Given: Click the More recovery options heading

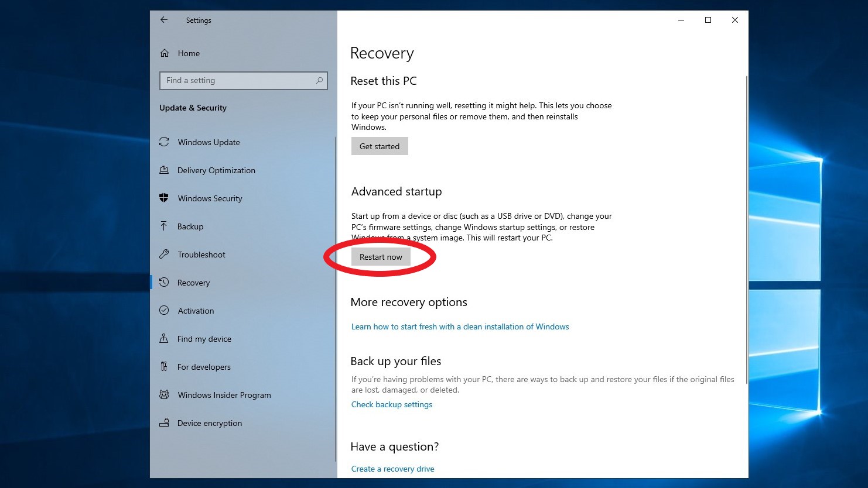Looking at the screenshot, I should (409, 302).
